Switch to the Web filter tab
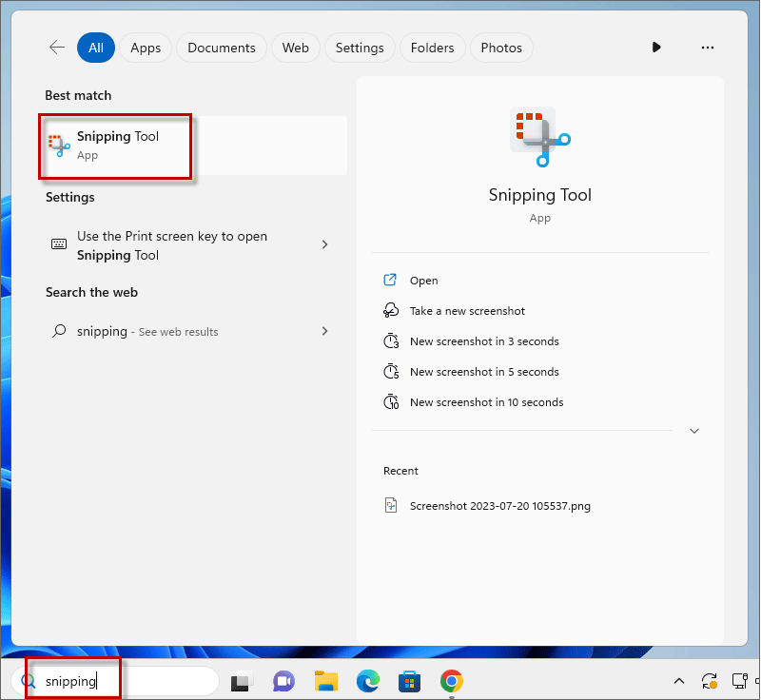The height and width of the screenshot is (700, 761). (x=296, y=48)
